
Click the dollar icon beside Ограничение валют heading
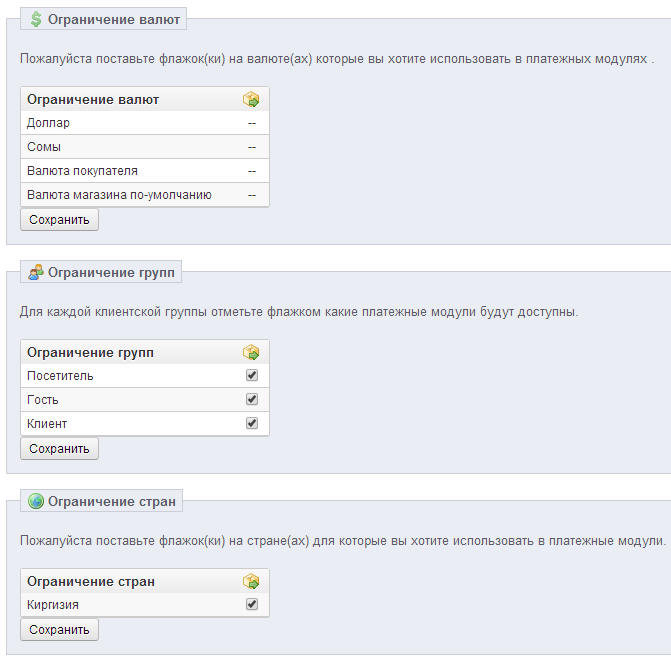point(36,19)
